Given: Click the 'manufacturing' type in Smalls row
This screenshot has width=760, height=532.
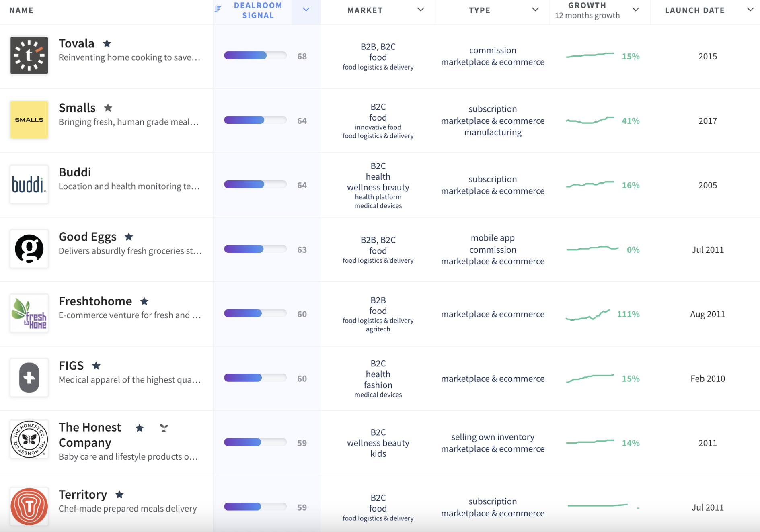Looking at the screenshot, I should pyautogui.click(x=493, y=132).
